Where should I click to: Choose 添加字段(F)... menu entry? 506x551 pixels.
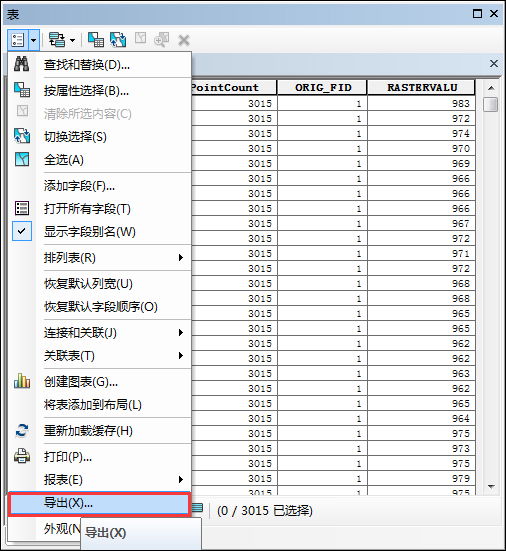(x=99, y=186)
